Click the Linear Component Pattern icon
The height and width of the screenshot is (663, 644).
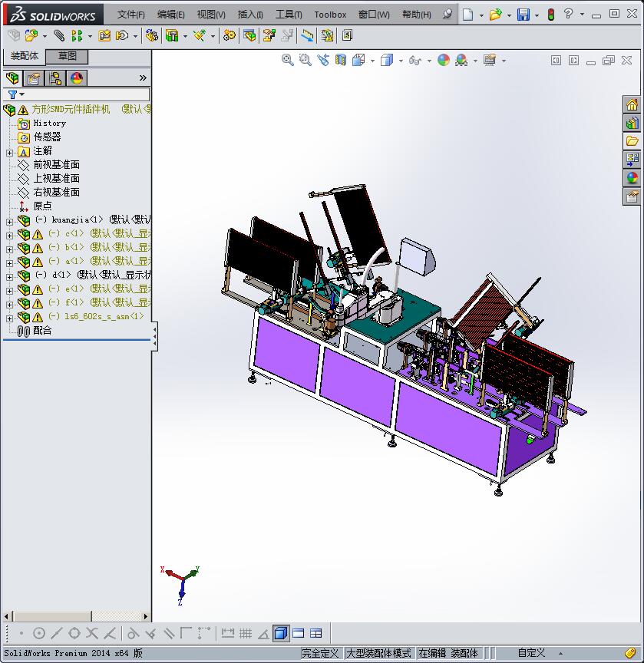click(77, 35)
